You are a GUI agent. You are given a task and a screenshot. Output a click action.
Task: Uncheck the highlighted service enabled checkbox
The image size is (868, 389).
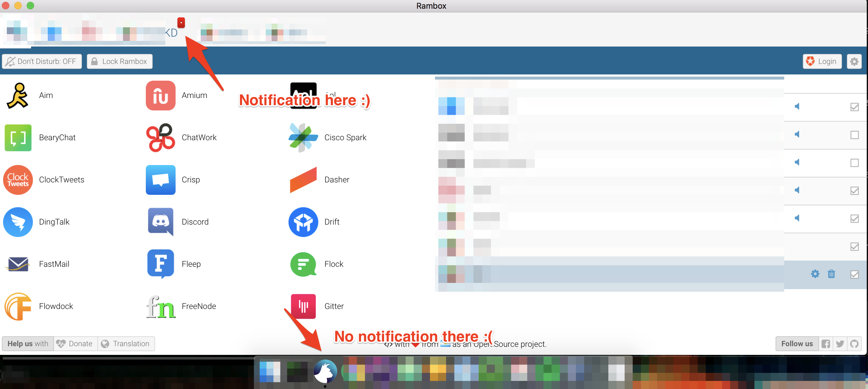coord(854,275)
